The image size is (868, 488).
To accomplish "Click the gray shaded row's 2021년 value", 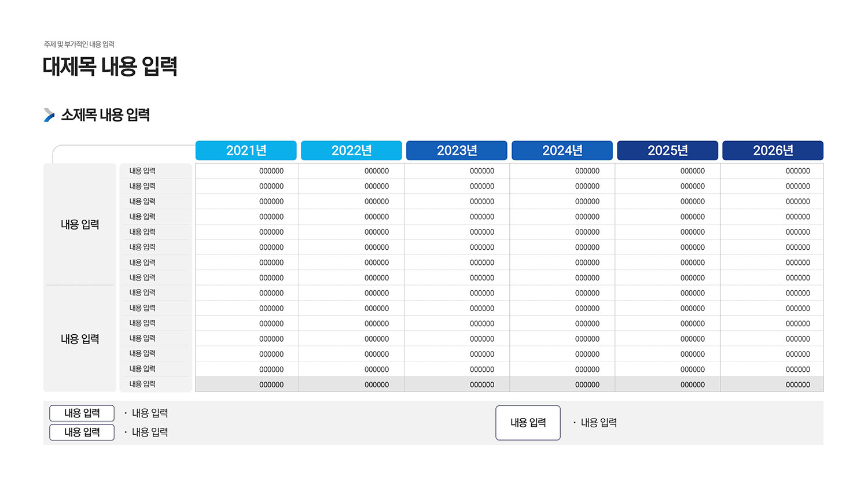I will pos(271,385).
